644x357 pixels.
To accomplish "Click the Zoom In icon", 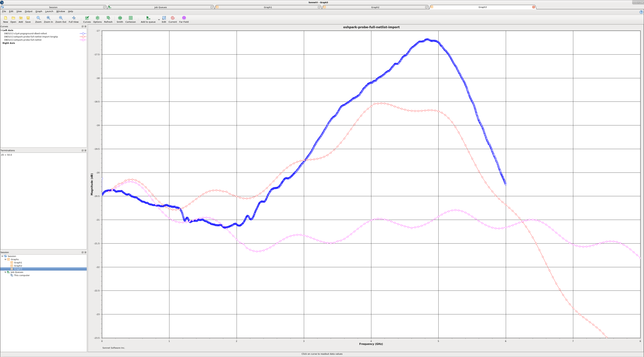I will coord(48,18).
